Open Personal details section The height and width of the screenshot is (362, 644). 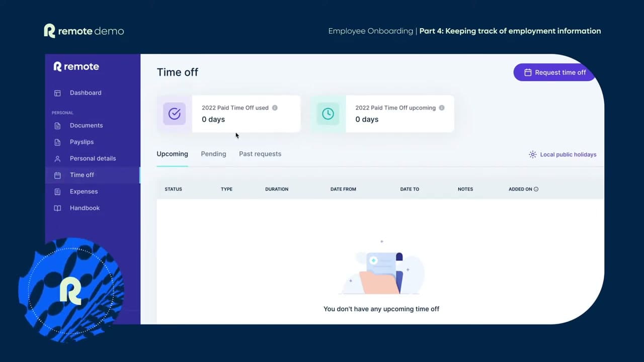(x=93, y=159)
